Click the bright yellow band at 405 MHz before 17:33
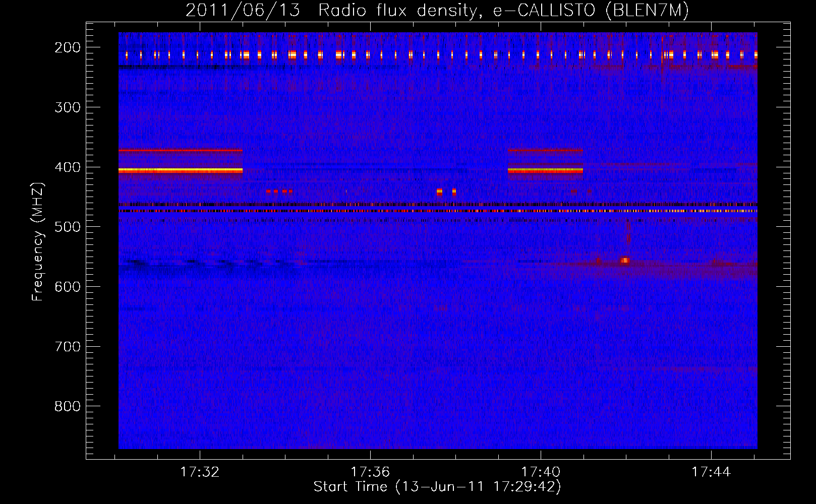The image size is (816, 504). [x=181, y=171]
